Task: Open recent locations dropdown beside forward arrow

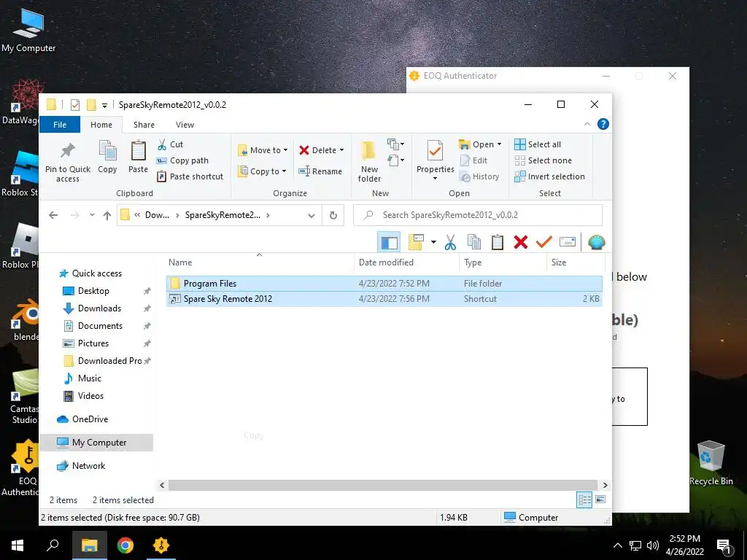Action: [92, 215]
